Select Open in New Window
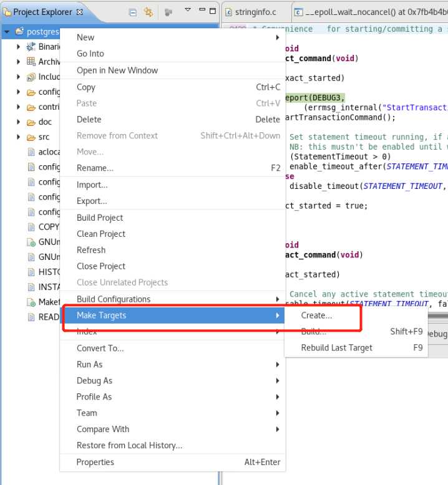 (172, 70)
